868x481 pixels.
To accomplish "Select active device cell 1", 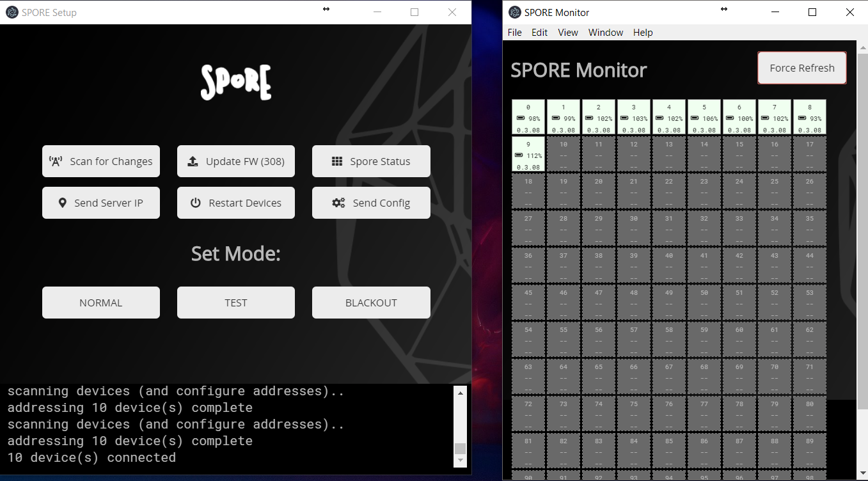I will click(564, 117).
